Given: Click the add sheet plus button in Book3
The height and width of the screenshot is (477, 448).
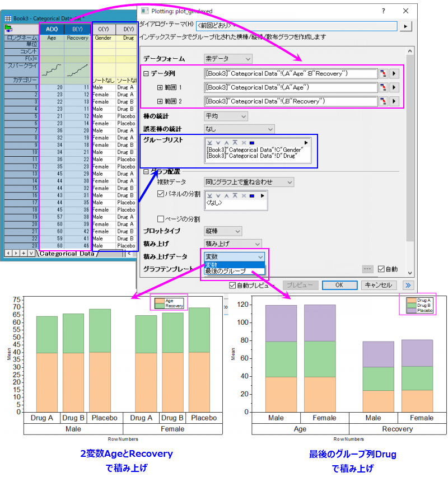Looking at the screenshot, I should [23, 253].
